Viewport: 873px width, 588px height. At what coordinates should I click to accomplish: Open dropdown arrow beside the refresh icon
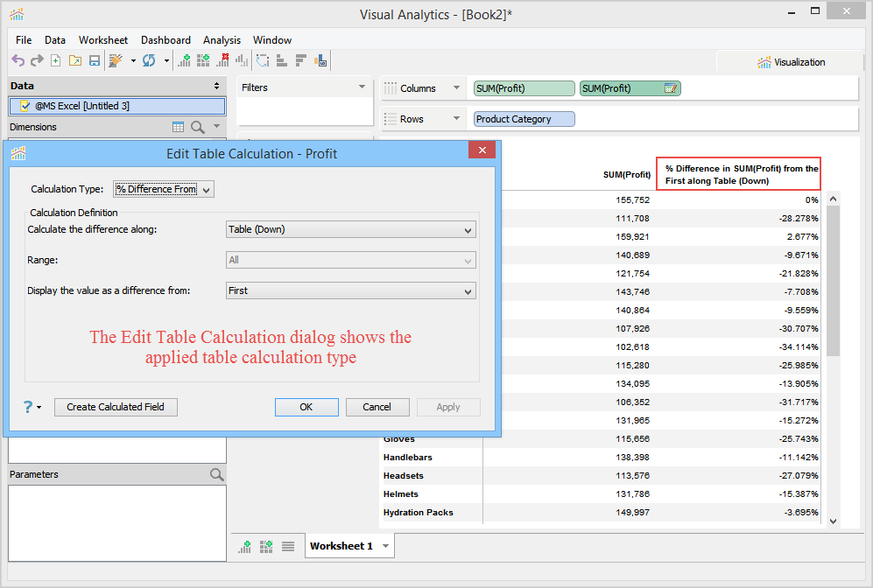166,60
